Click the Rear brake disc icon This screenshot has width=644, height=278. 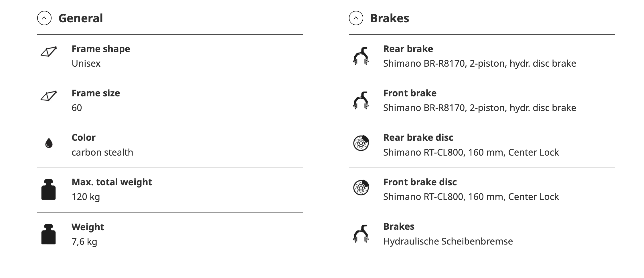click(361, 143)
